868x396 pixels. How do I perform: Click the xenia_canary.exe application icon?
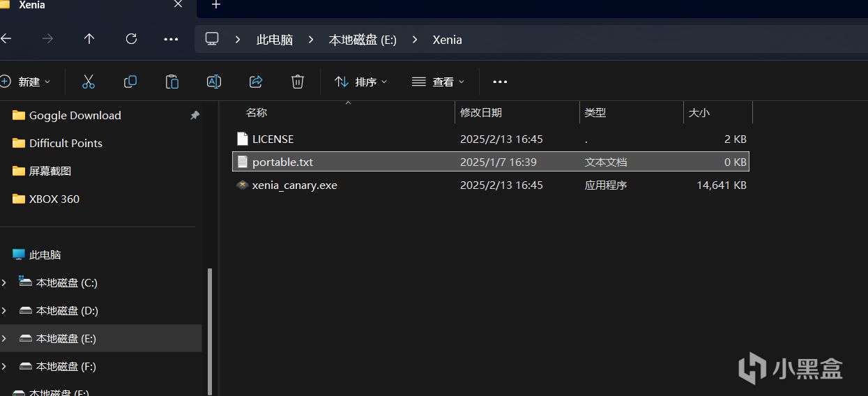click(242, 185)
